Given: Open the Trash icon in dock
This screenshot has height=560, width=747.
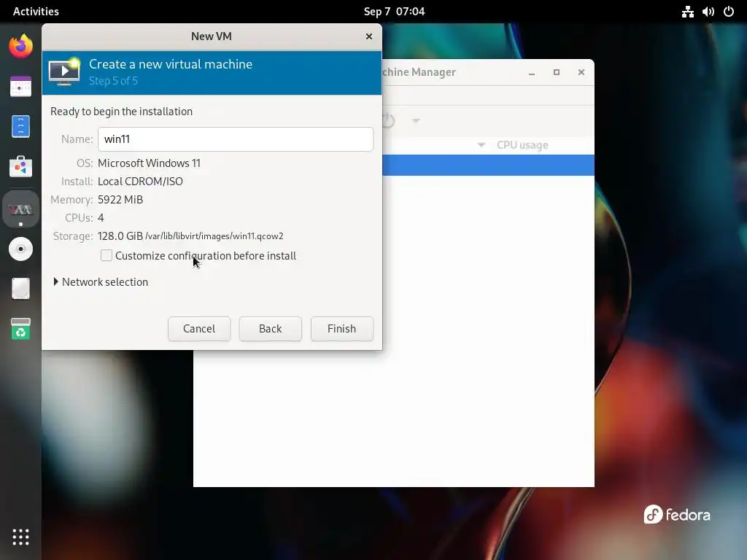Looking at the screenshot, I should click(20, 329).
